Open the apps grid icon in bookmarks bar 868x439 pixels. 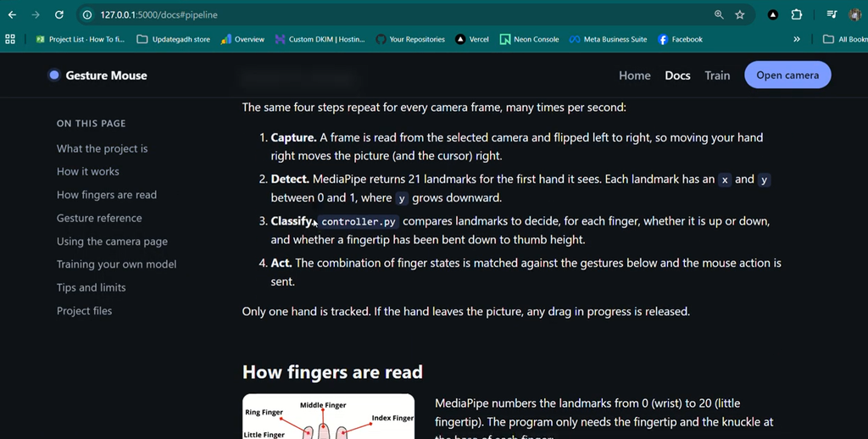10,39
